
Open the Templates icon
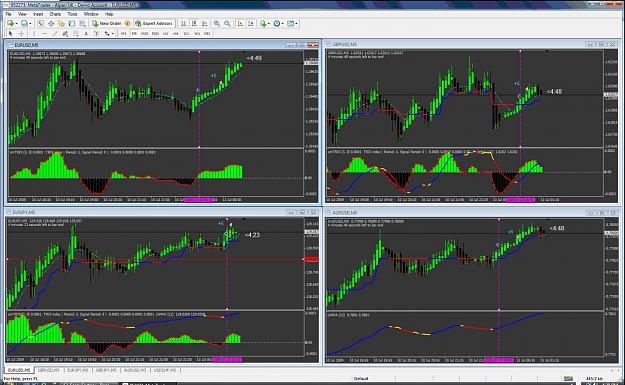click(290, 24)
